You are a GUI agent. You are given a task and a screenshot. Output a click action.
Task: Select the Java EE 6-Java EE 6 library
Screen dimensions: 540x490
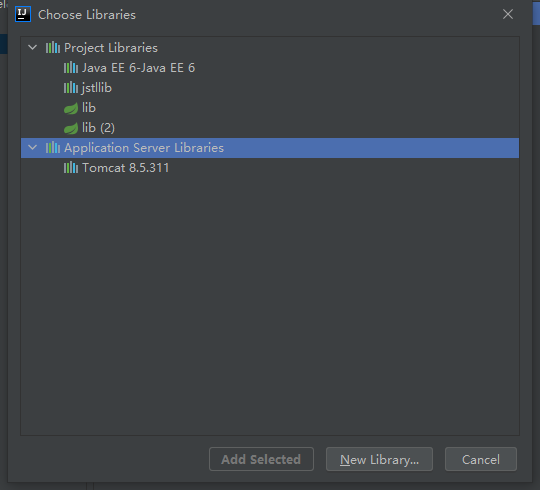(138, 68)
